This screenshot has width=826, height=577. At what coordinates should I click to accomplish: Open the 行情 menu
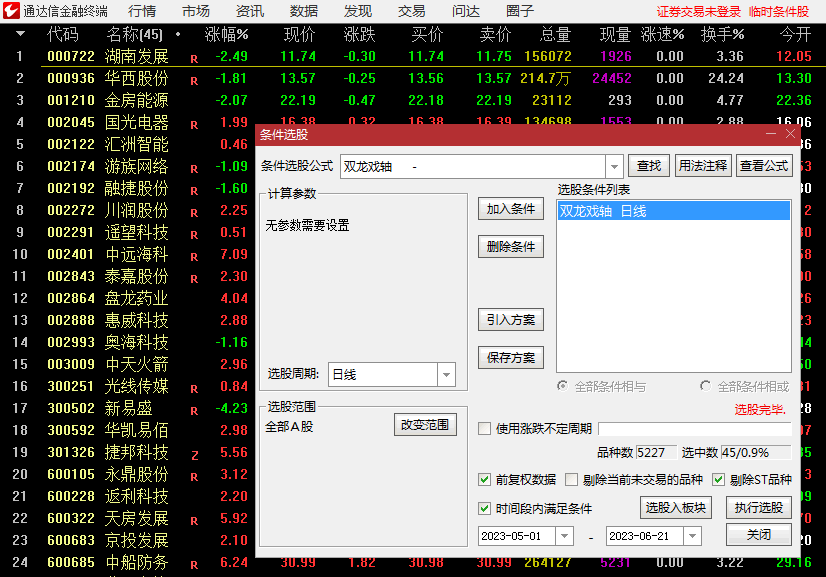142,11
